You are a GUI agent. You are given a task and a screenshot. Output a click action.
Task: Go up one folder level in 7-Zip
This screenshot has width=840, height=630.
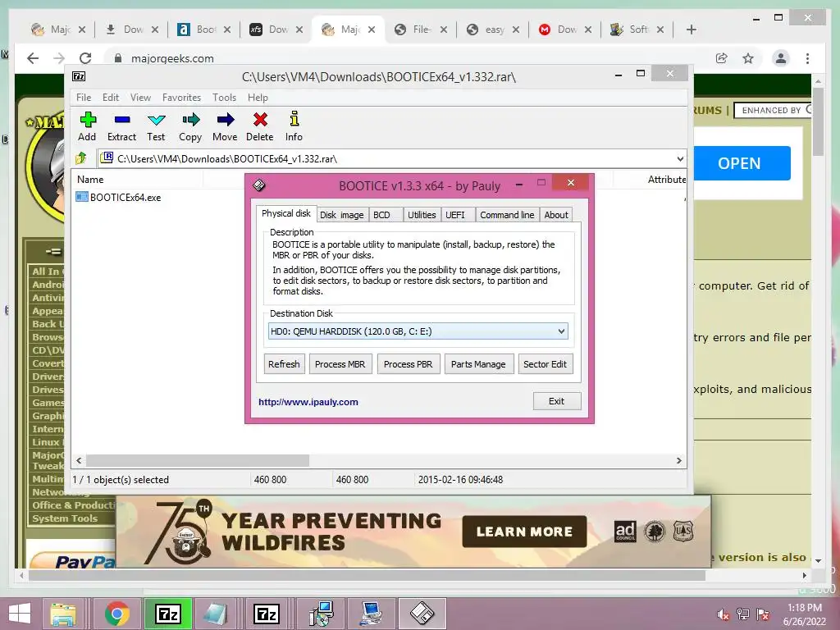81,158
